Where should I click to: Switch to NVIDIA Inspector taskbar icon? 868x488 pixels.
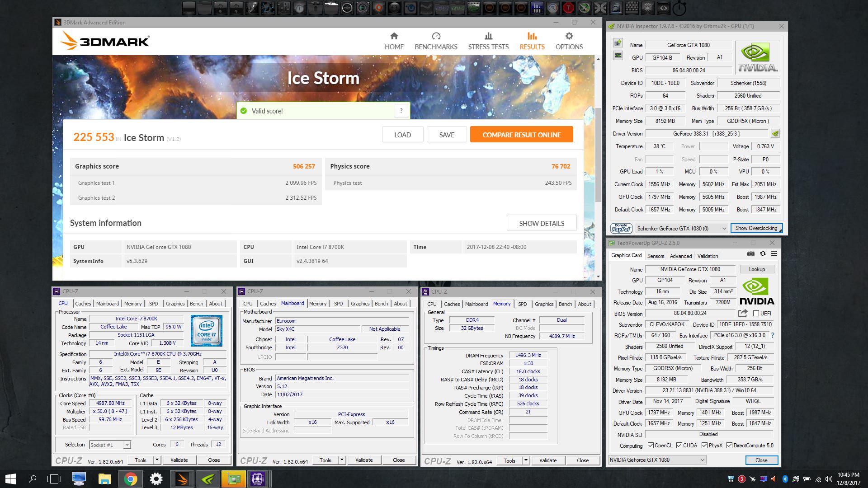click(x=208, y=479)
